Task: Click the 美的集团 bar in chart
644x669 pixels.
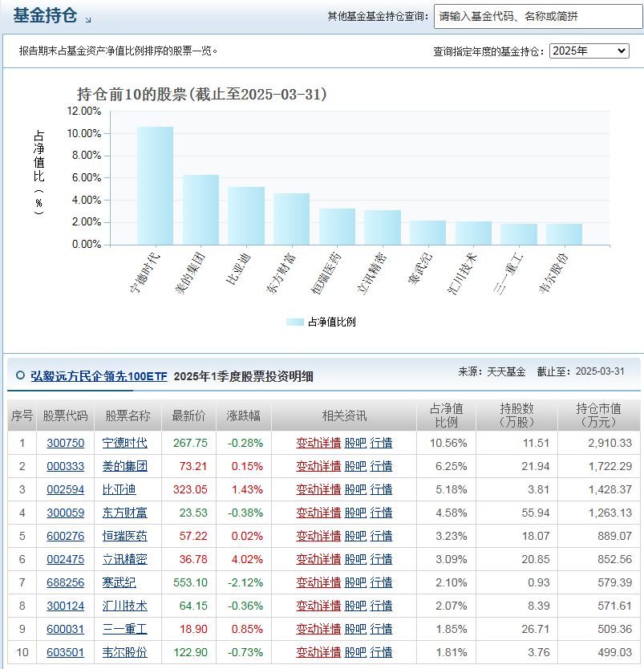Action: coord(200,210)
